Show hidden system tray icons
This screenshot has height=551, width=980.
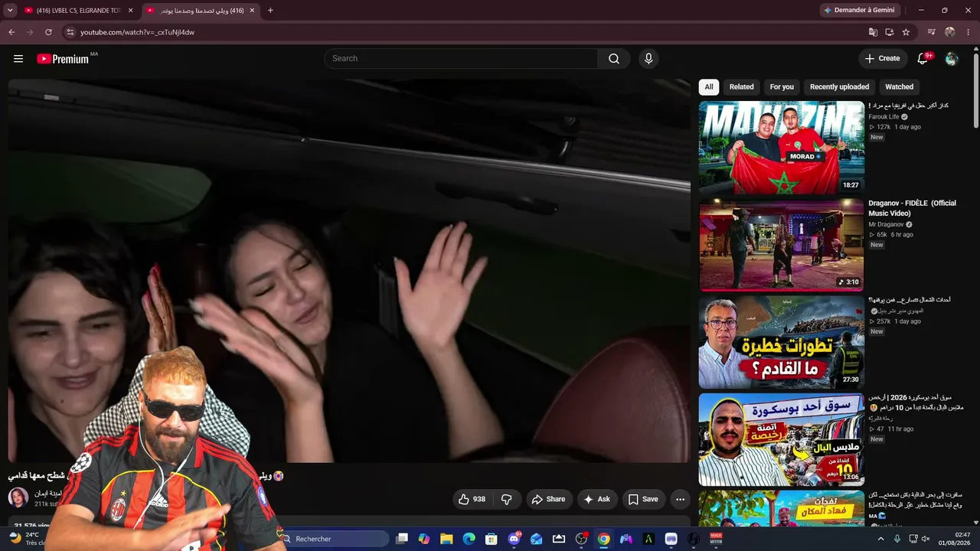click(880, 539)
